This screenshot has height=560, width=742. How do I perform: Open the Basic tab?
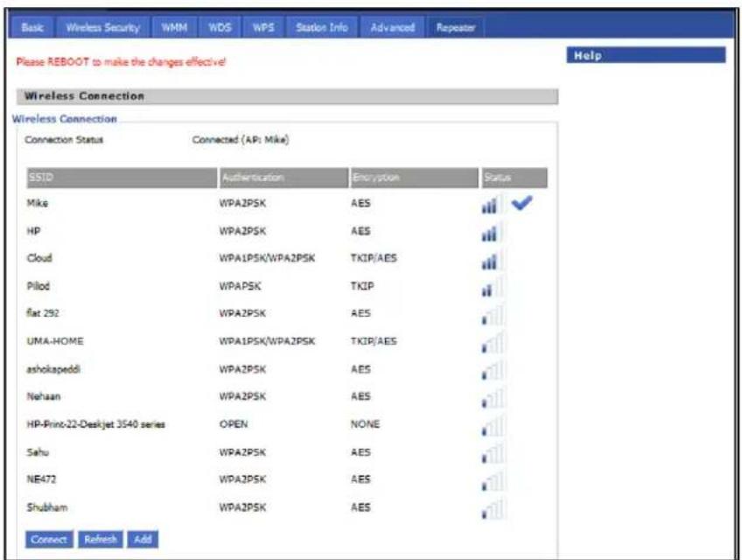coord(32,27)
